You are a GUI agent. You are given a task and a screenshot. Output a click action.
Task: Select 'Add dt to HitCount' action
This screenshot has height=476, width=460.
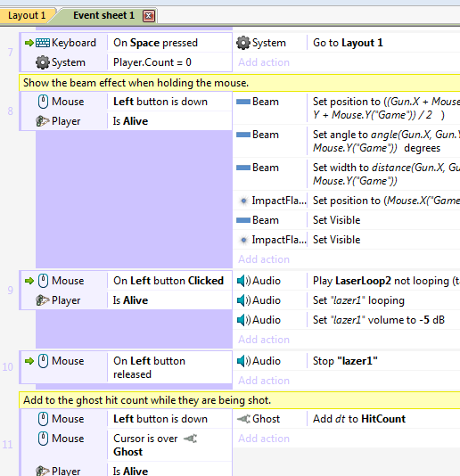[x=359, y=419]
